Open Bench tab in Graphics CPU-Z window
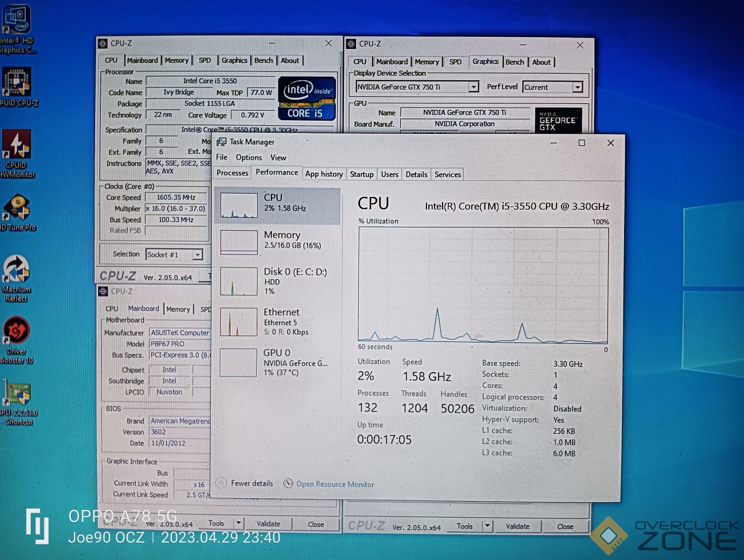The width and height of the screenshot is (744, 560). pyautogui.click(x=514, y=62)
